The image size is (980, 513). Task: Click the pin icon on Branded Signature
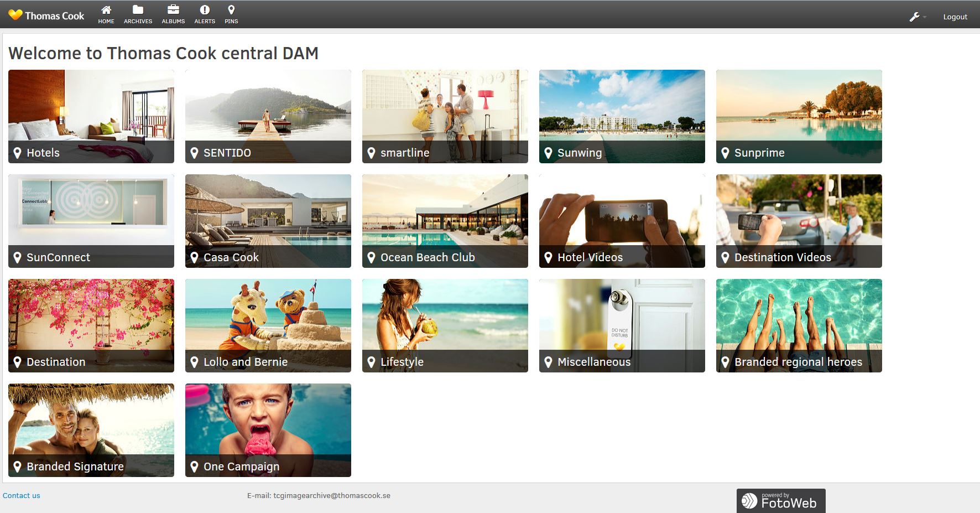(17, 467)
